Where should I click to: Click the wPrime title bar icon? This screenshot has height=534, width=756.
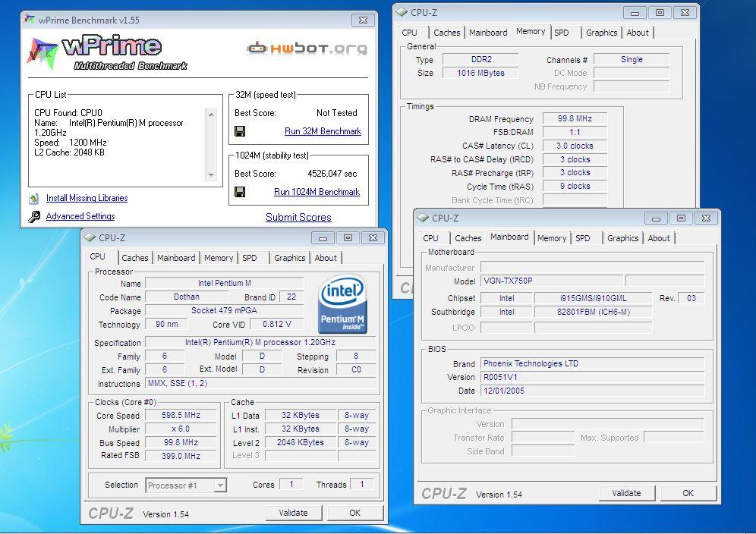point(30,20)
